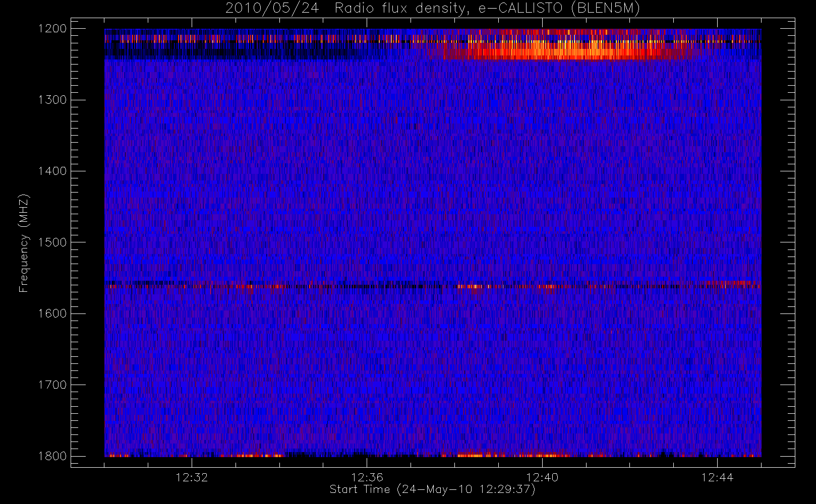Click the 12:44 time tick label
Viewport: 816px width, 504px height.
[x=717, y=477]
